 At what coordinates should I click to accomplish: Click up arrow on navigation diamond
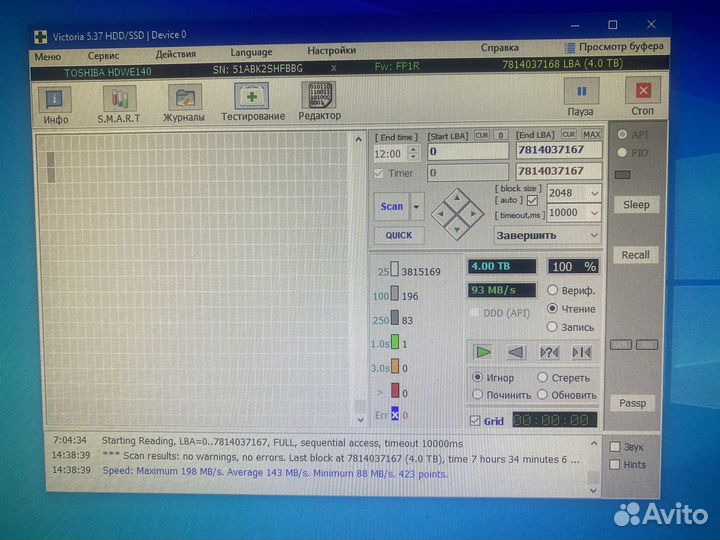click(457, 197)
